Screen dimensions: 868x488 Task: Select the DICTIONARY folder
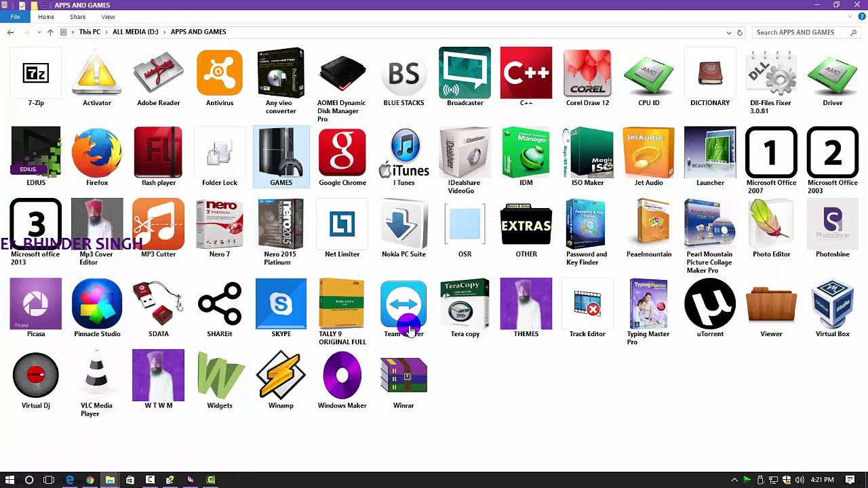[710, 77]
